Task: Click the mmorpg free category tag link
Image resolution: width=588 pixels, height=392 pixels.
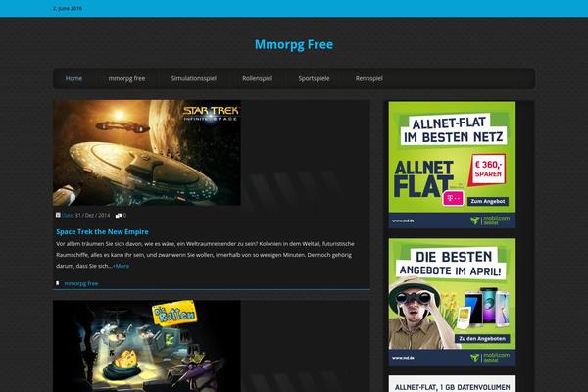Action: pyautogui.click(x=81, y=283)
